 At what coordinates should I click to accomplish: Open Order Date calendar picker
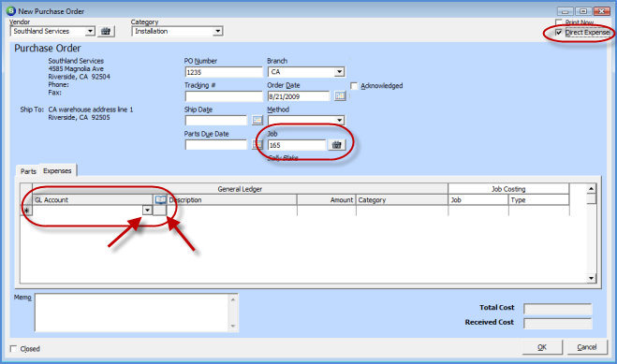click(340, 96)
